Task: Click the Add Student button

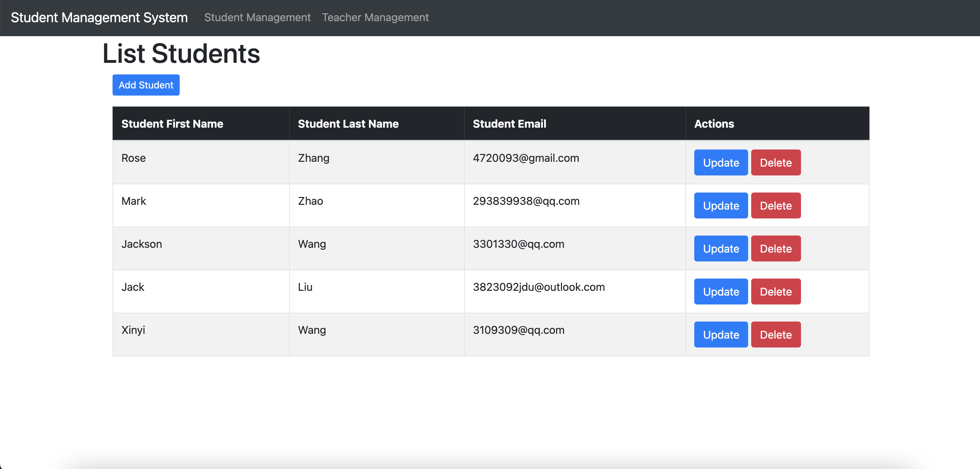Action: (146, 85)
